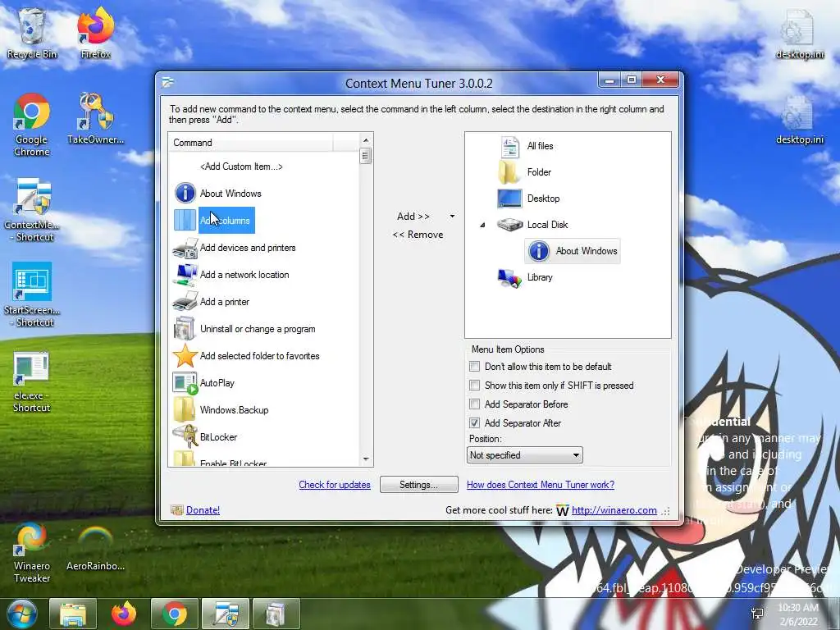Screen dimensions: 840x630
Task: Open the Position dropdown set to Not specified
Action: (x=524, y=454)
